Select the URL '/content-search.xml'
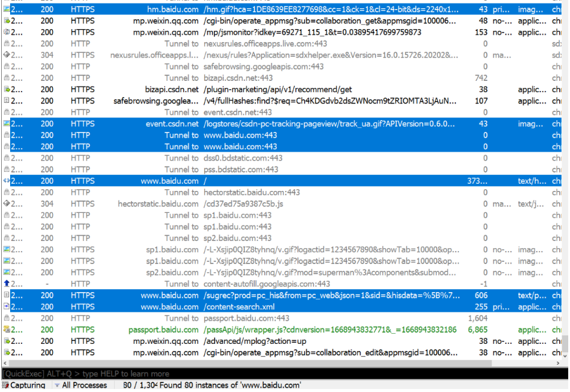 (239, 306)
